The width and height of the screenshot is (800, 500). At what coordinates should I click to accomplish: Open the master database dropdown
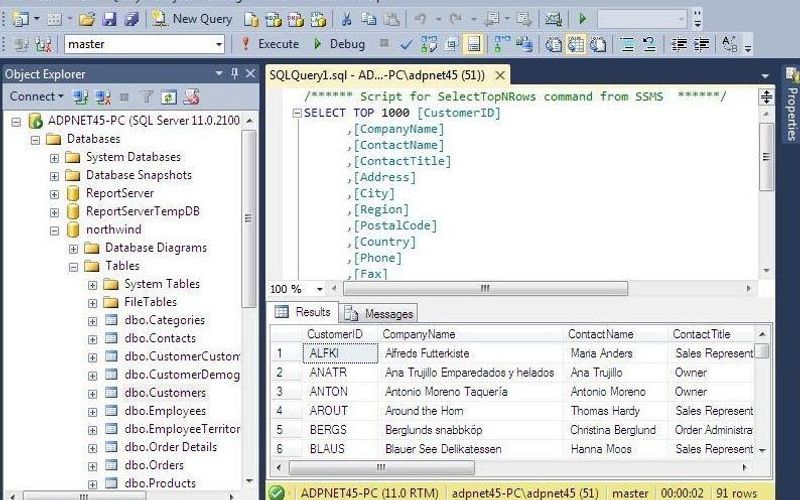click(x=219, y=44)
